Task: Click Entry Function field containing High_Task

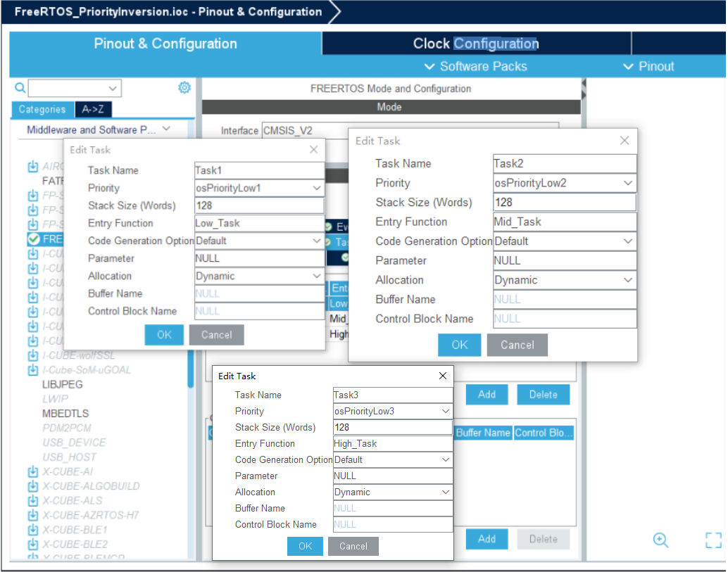Action: click(x=392, y=443)
